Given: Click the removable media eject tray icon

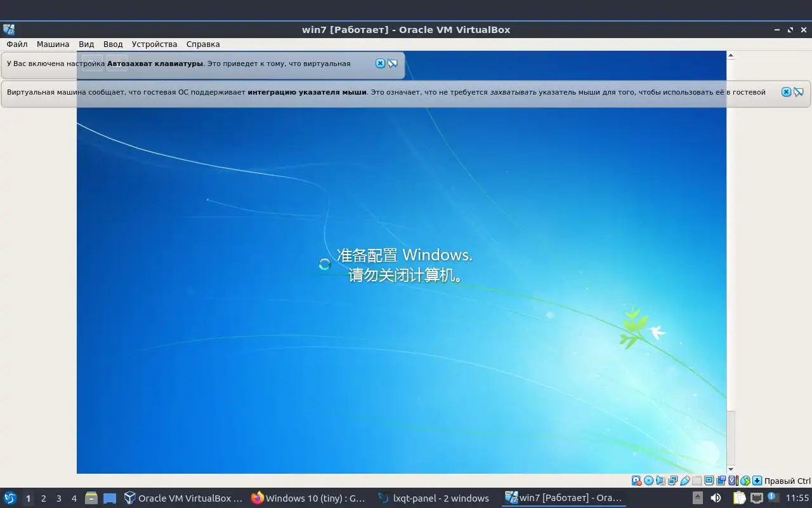Looking at the screenshot, I should pyautogui.click(x=697, y=498).
